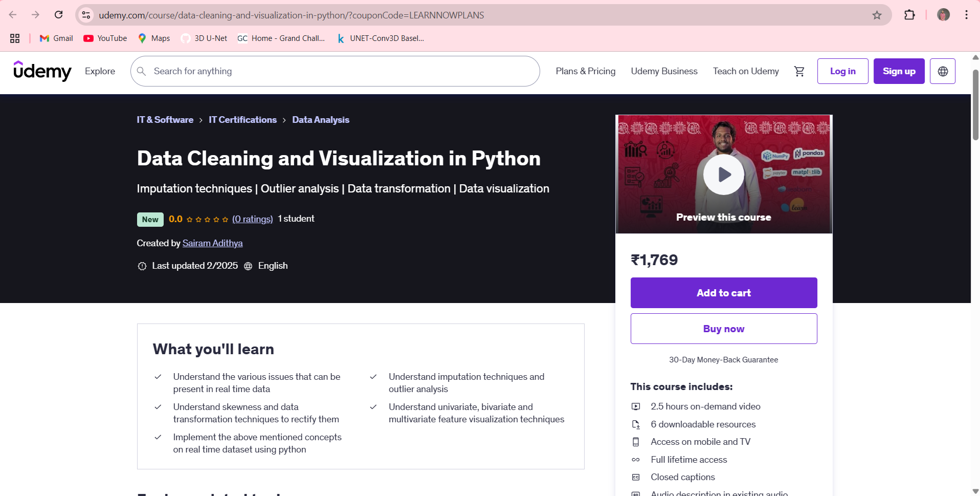Click Buy now

[723, 329]
